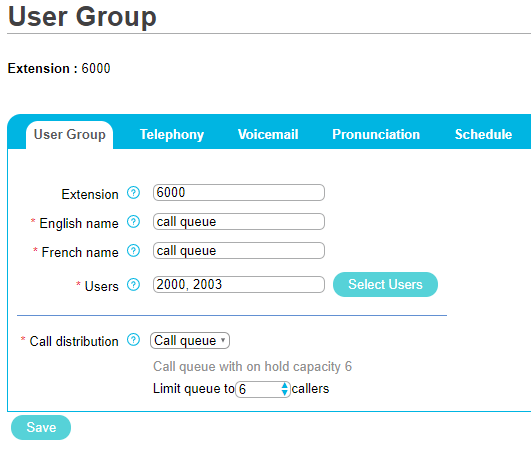The height and width of the screenshot is (461, 531).
Task: Click help icon beside Users field
Action: coord(133,285)
